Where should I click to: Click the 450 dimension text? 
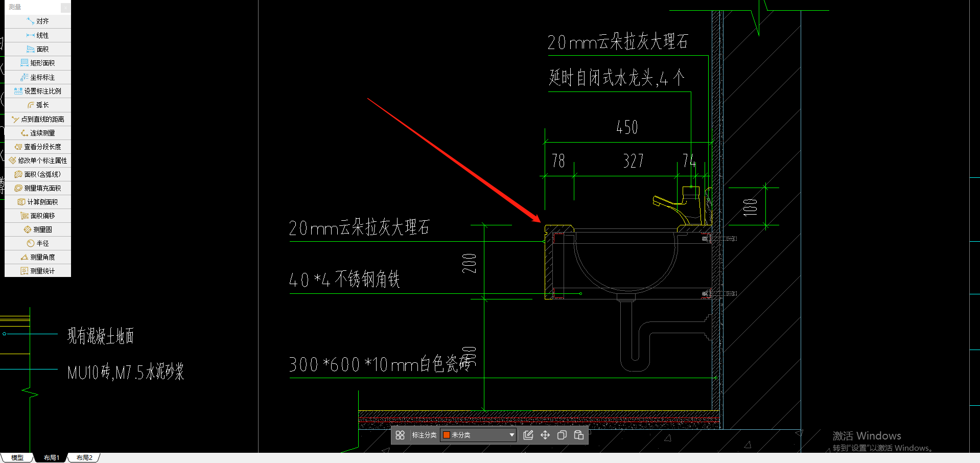(x=627, y=127)
